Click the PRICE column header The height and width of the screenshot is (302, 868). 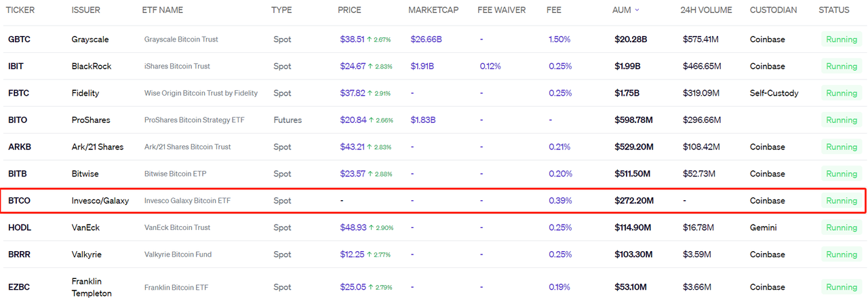click(350, 10)
